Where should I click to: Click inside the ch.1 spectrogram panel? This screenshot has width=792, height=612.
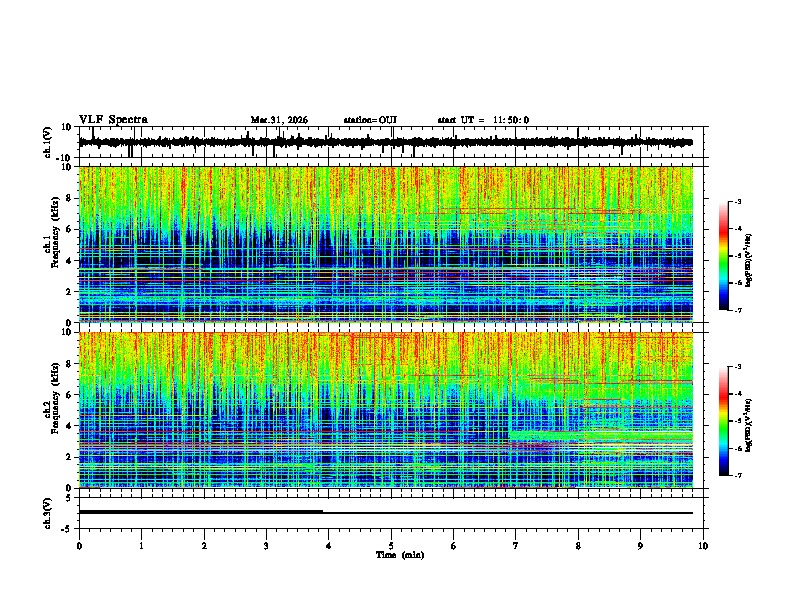385,244
